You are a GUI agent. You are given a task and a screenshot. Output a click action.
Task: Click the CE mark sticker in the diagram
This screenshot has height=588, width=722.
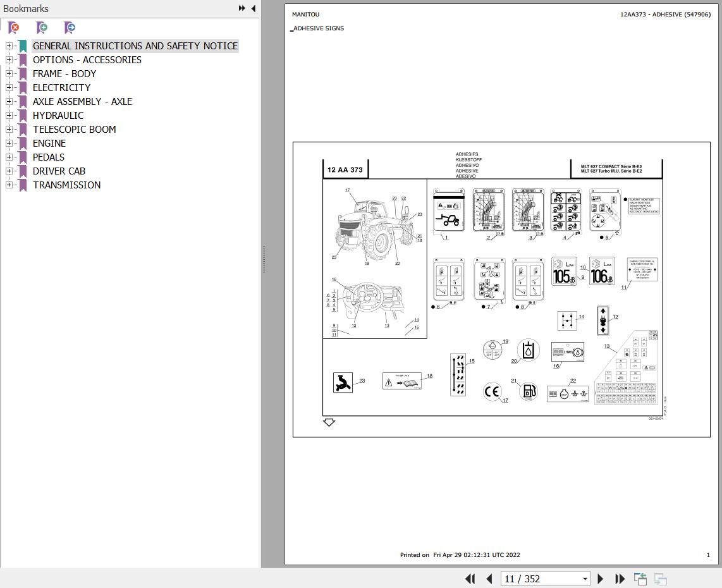(x=491, y=391)
